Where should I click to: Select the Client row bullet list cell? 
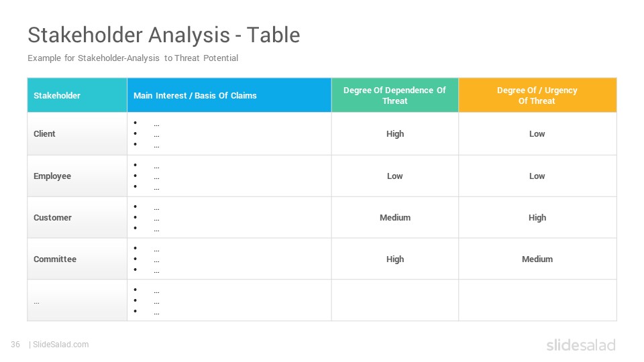coord(229,134)
